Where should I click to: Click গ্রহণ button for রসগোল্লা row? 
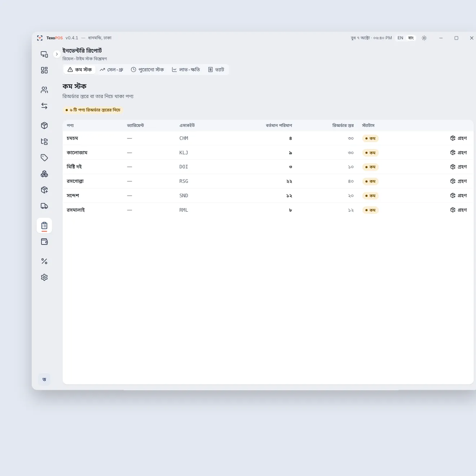(x=459, y=181)
